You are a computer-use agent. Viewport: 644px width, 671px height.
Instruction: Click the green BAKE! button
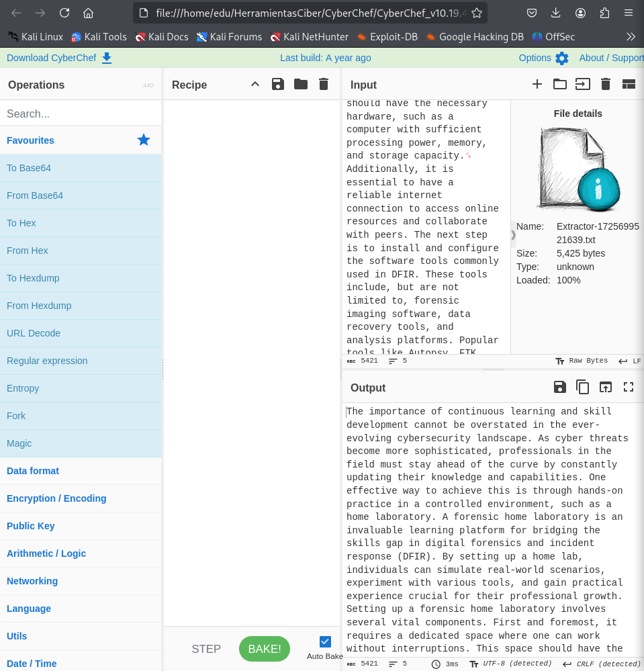265,649
